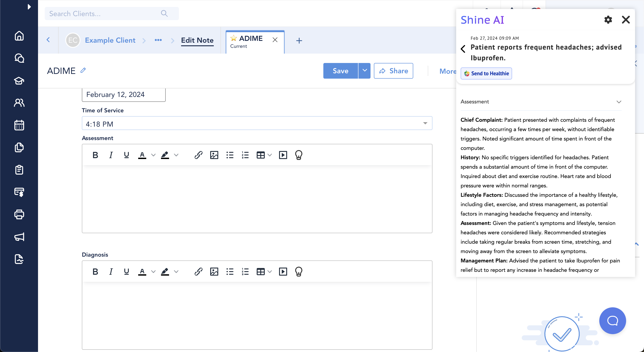Insert image in Diagnosis editor toolbar

tap(214, 271)
